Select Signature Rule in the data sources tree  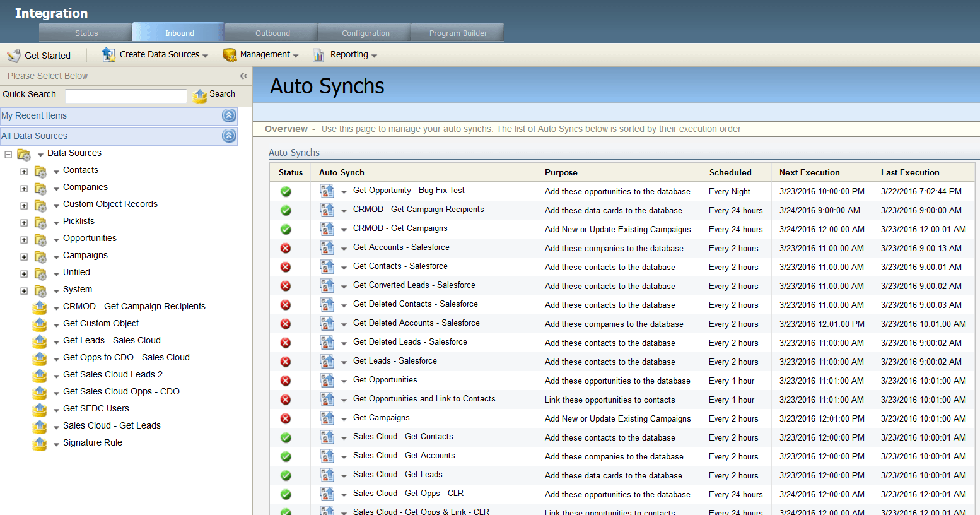coord(92,442)
